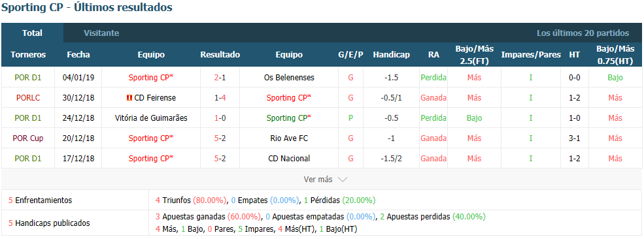Open the 1-0 result from 24/12/18
Viewport: 644px width, 239px height.
tap(220, 118)
